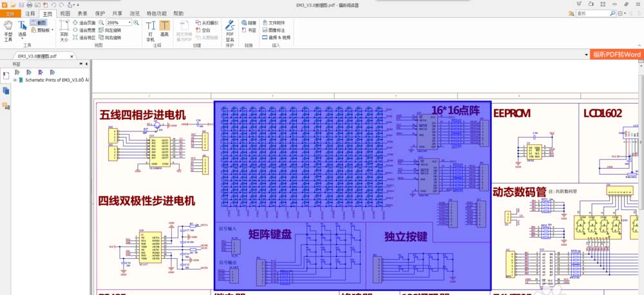
Task: Toggle Fit Width (适合宽度) view
Action: click(x=84, y=30)
